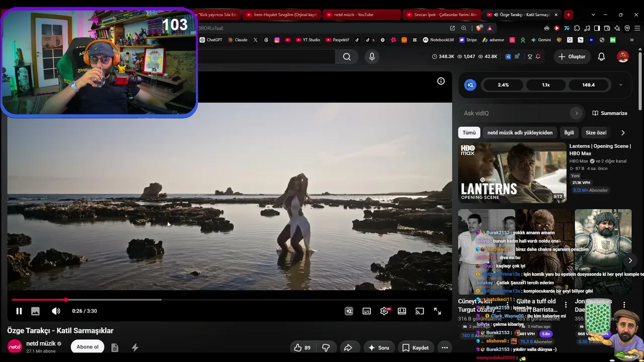Screen dimensions: 644x362
Task: Open the Stripe bookmark
Action: (468, 40)
